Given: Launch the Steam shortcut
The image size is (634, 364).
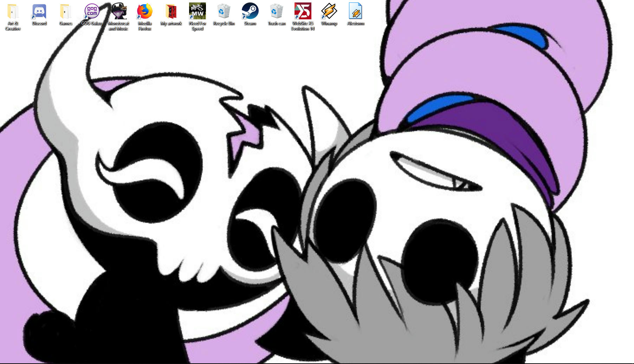Looking at the screenshot, I should coord(250,12).
